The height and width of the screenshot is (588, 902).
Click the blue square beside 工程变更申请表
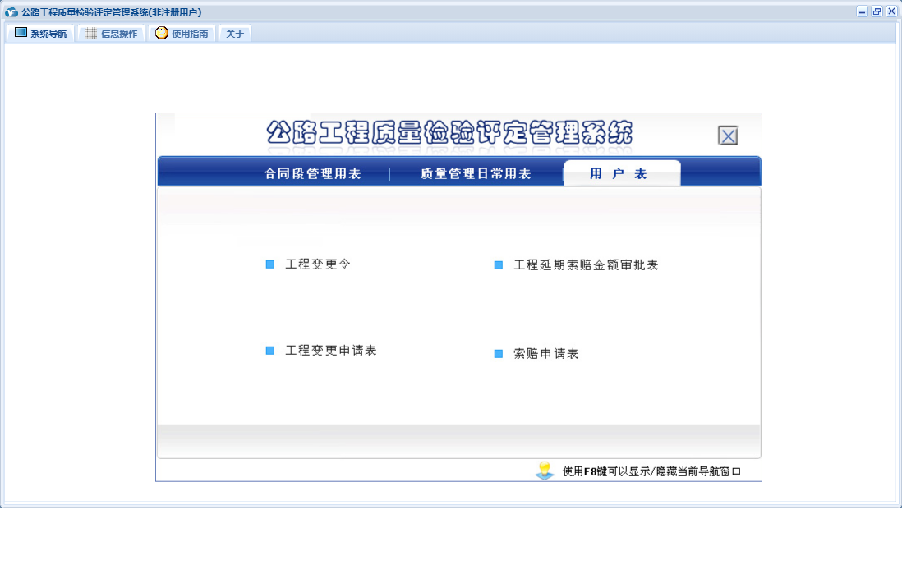269,351
